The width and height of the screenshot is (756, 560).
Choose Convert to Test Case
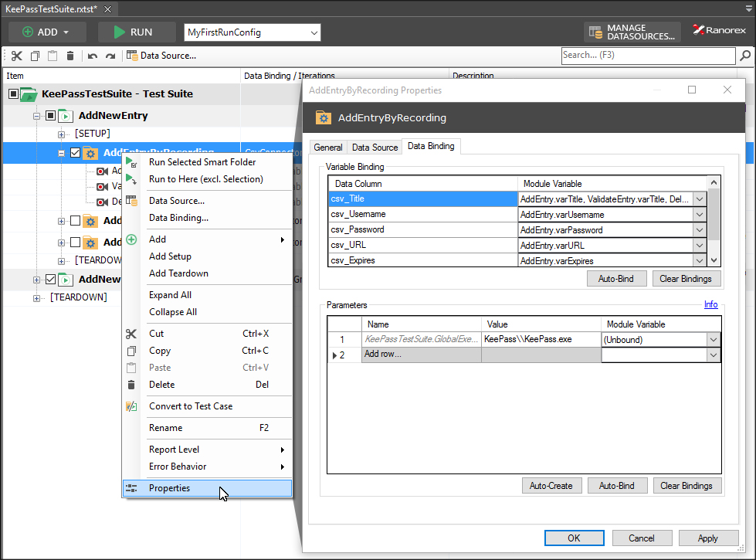click(x=207, y=406)
